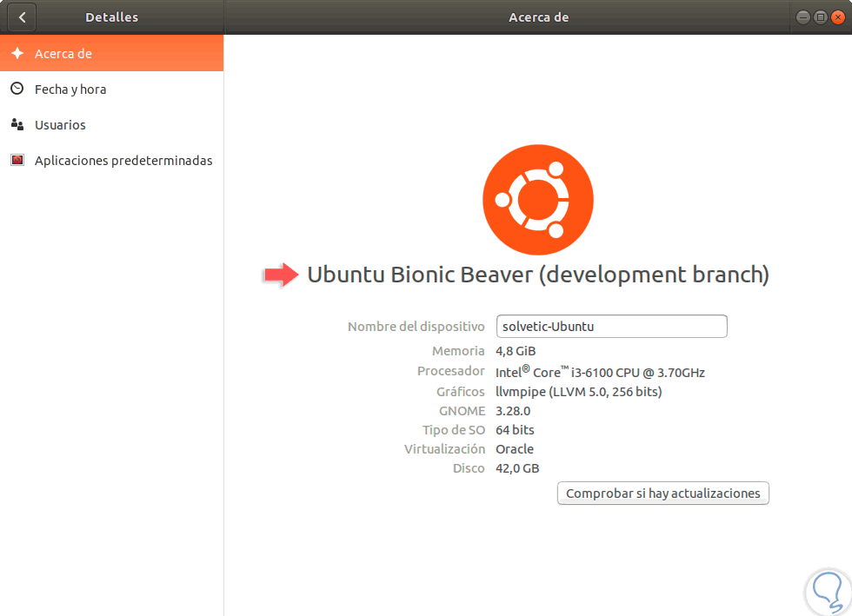Click Comprobar si hay actualizaciones button
This screenshot has height=616, width=852.
pos(662,493)
